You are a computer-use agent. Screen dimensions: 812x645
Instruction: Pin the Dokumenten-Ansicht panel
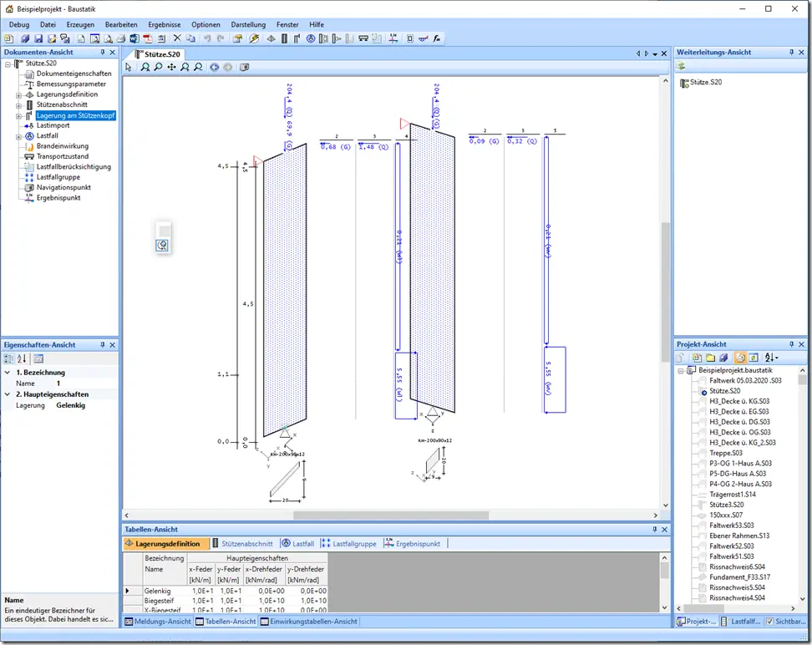coord(103,53)
